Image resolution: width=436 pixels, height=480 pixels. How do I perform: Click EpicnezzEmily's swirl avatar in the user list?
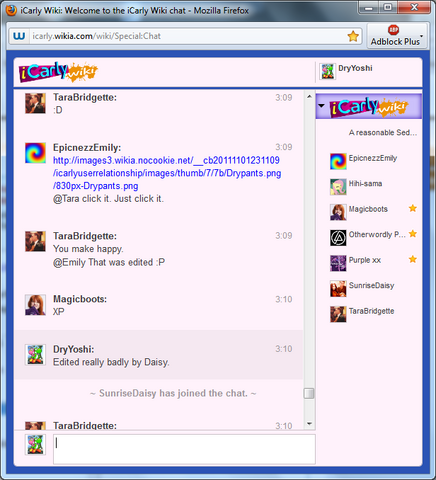pyautogui.click(x=338, y=161)
